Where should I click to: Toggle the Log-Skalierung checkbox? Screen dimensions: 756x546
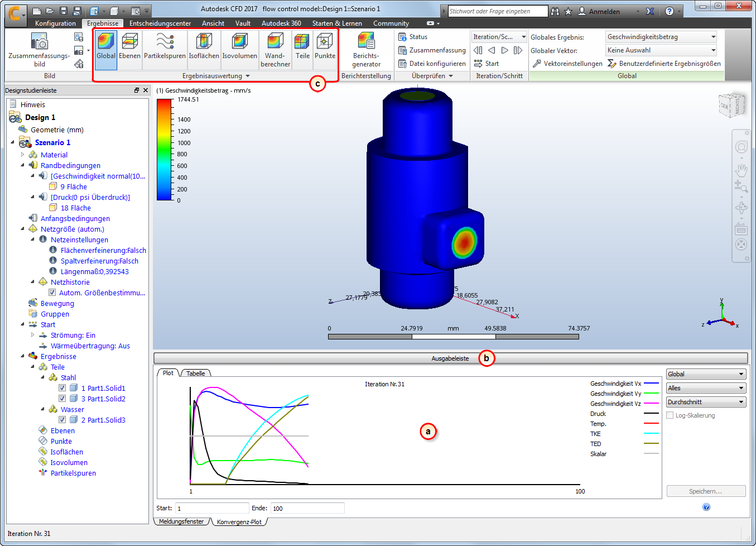670,415
